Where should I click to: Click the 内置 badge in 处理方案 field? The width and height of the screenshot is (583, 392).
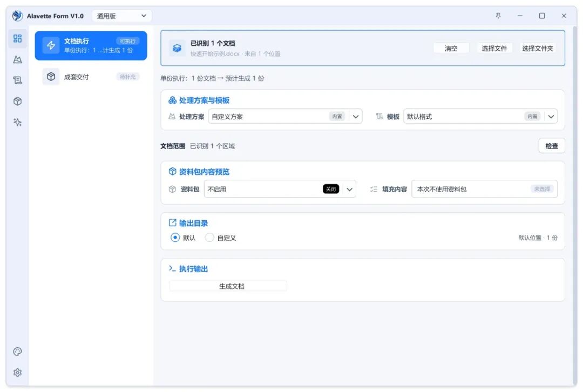337,117
